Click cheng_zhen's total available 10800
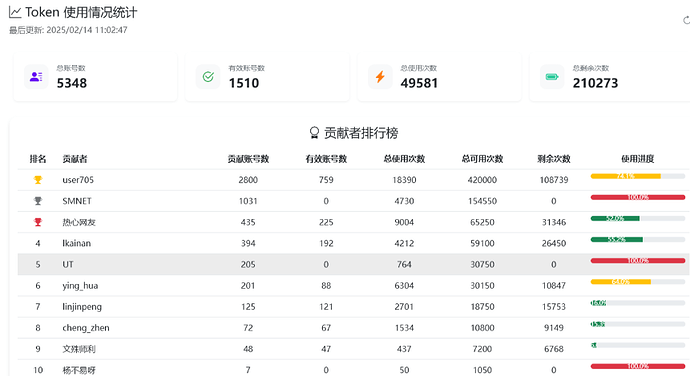This screenshot has width=690, height=376. (482, 328)
